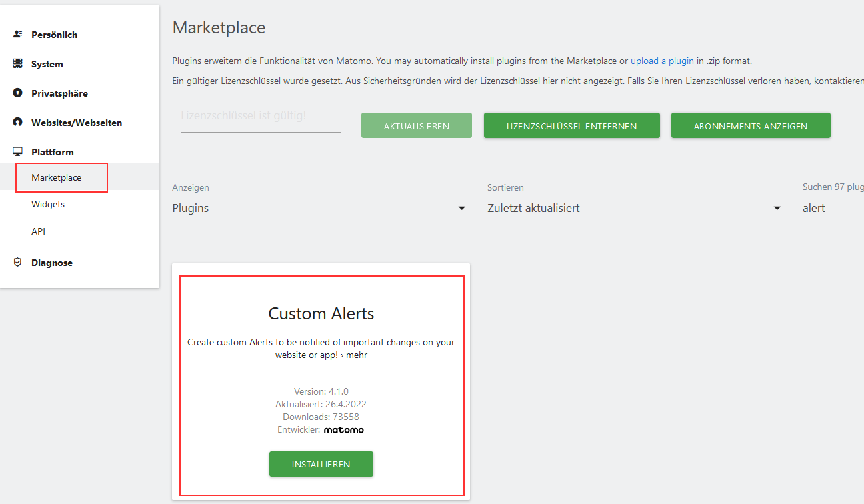Open the Sortieren Zuletzt aktualisiert dropdown

[636, 208]
